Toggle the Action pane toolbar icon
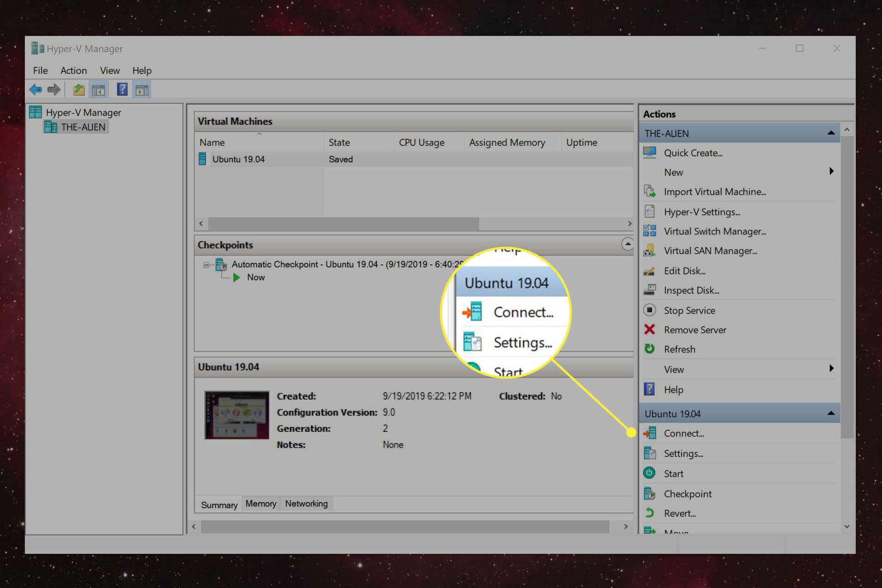882x588 pixels. click(142, 90)
